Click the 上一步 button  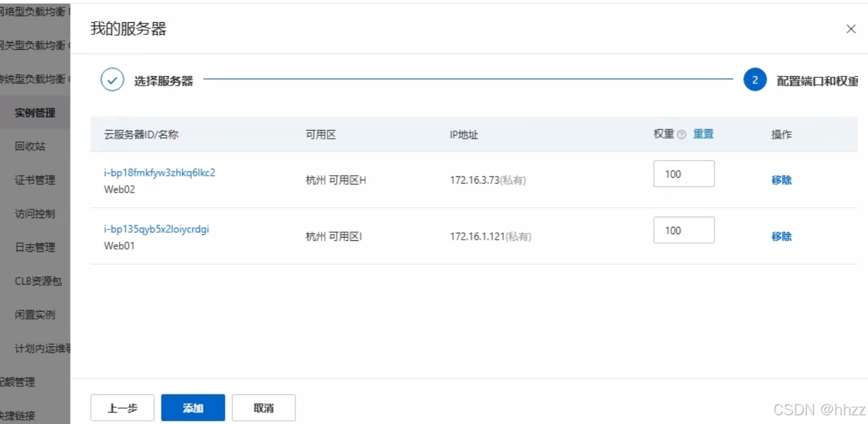click(122, 408)
